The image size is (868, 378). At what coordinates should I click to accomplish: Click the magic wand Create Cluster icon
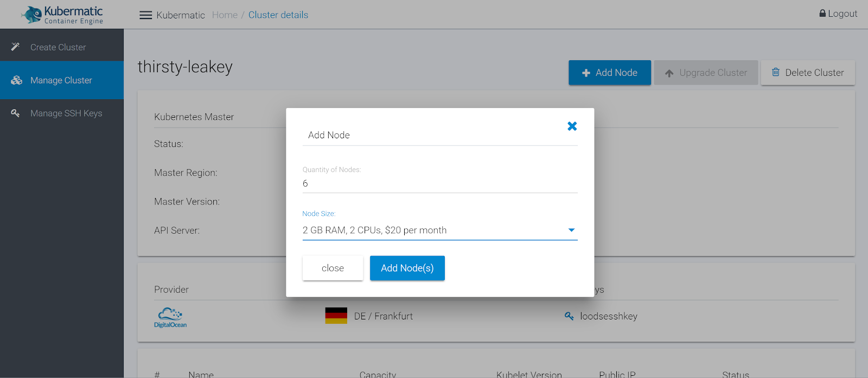pos(16,47)
